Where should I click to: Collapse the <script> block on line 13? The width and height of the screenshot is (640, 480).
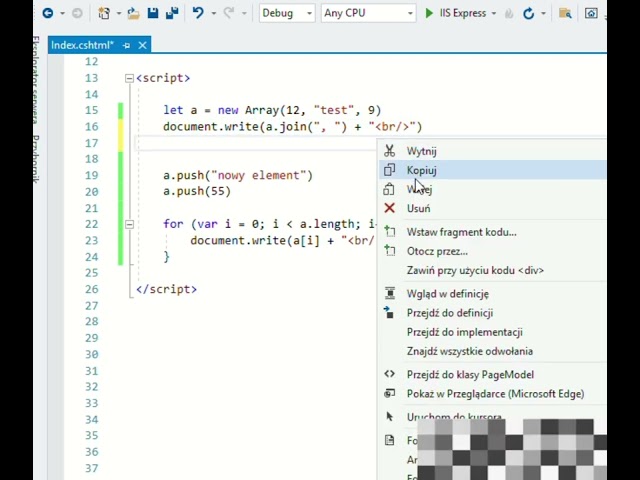click(x=129, y=78)
